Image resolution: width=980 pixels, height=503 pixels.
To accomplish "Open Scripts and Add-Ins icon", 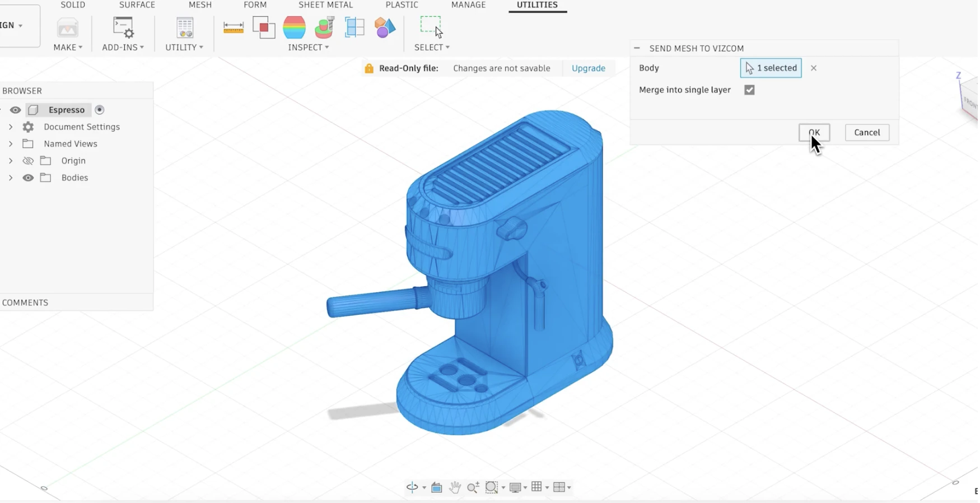I will [123, 27].
